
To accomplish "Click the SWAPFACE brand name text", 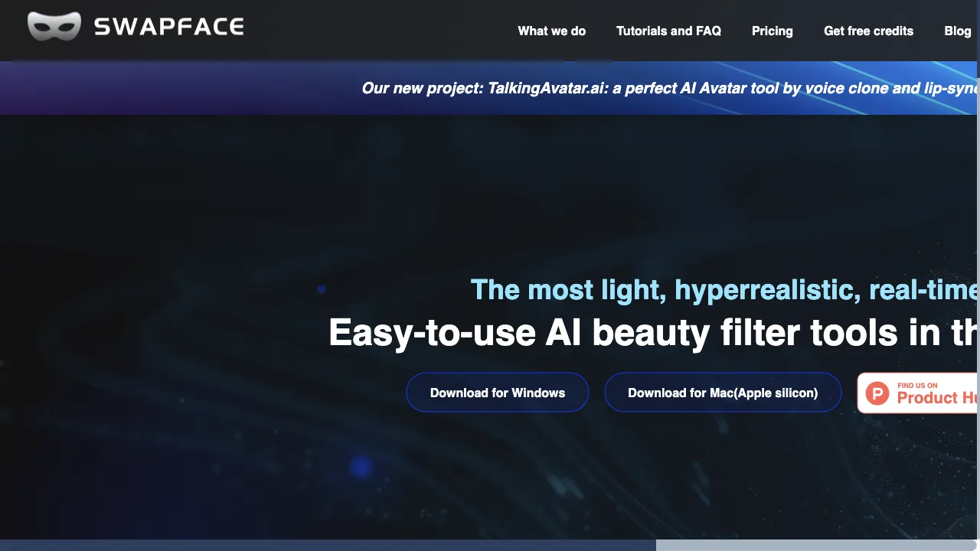I will pos(168,28).
